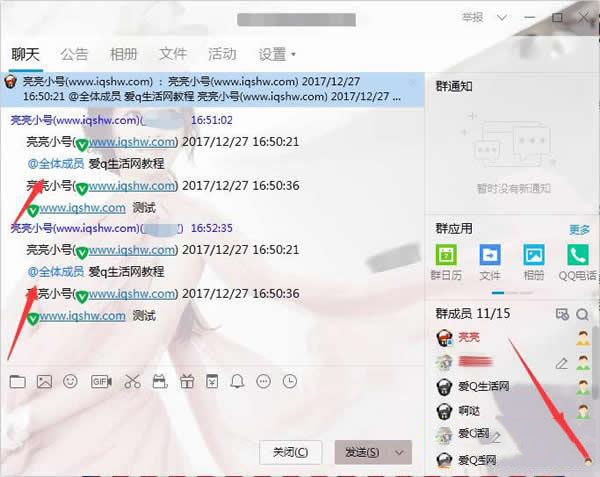Open www.iqshw.com link before second 测试

82,316
